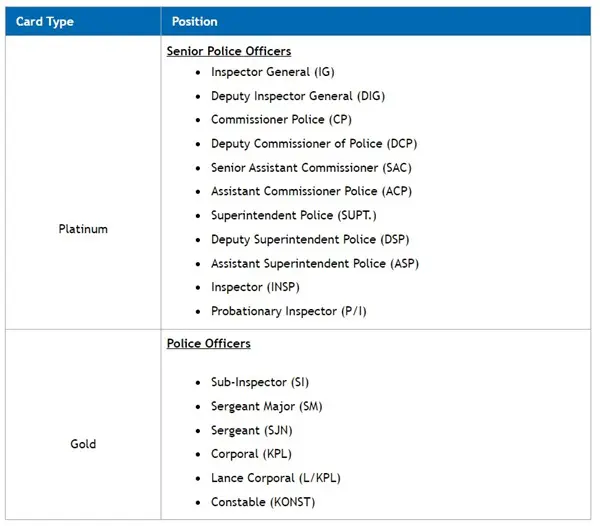
Task: Choose "Deputy Commissioner of Police (DCP)" text
Action: 313,144
